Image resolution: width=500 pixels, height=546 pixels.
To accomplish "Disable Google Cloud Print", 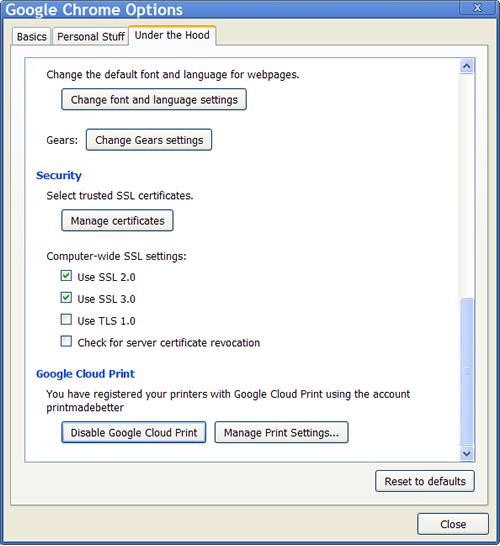I will pos(134,432).
